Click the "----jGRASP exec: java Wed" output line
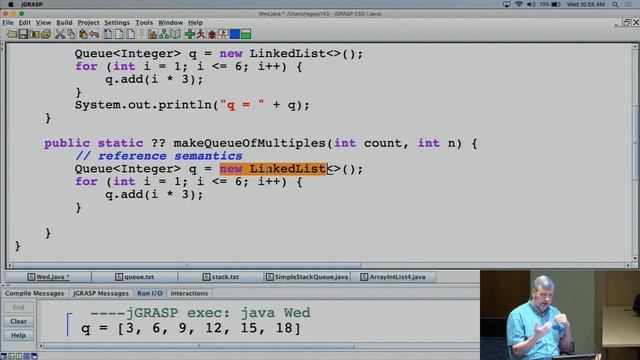The height and width of the screenshot is (360, 640). [x=200, y=313]
